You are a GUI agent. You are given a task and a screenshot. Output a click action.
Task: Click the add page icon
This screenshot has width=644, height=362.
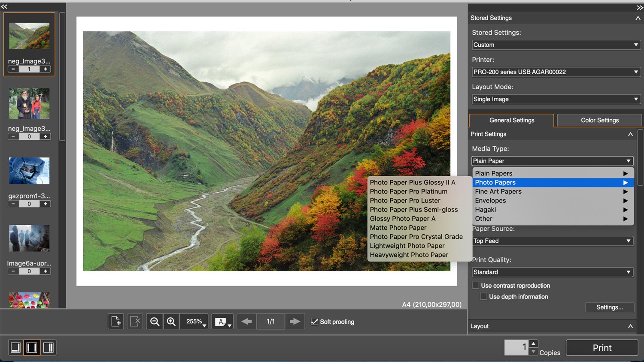click(116, 321)
